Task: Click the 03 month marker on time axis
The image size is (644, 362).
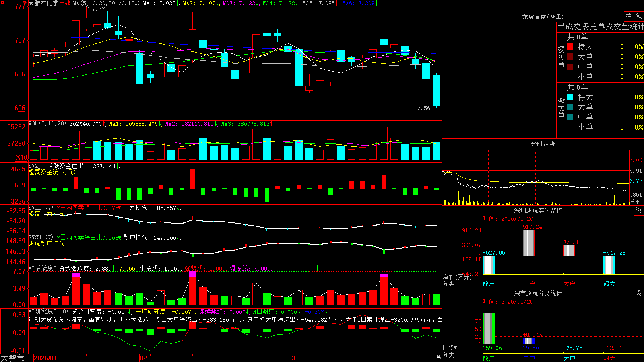Action: [292, 358]
